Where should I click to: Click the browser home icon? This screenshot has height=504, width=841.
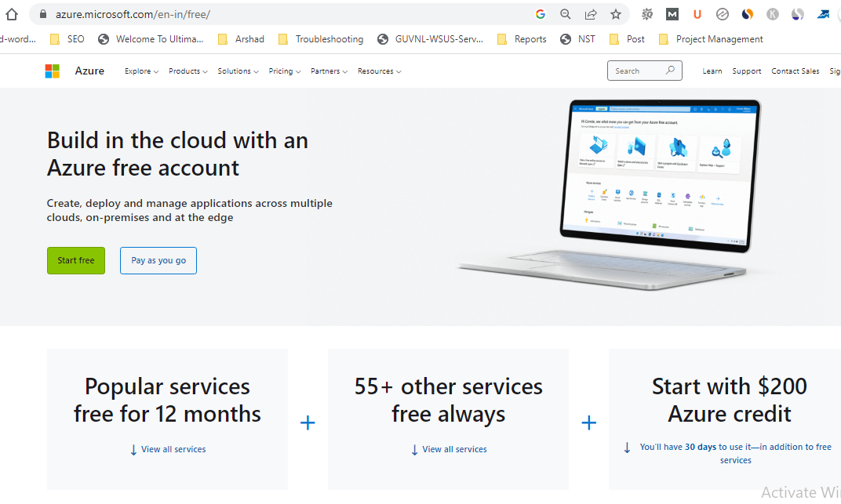coord(12,14)
